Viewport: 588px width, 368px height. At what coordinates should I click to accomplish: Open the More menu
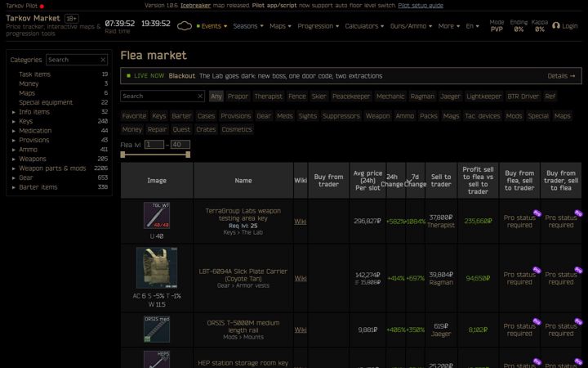(x=449, y=26)
